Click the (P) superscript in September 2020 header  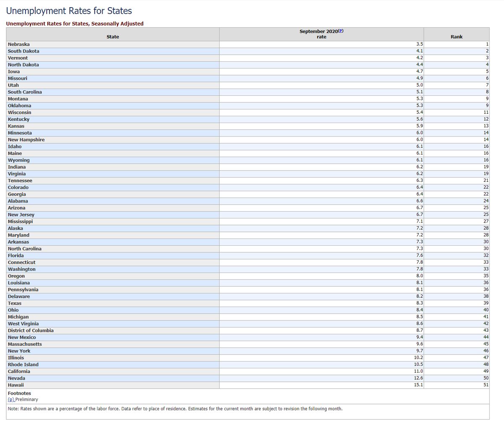[x=341, y=31]
